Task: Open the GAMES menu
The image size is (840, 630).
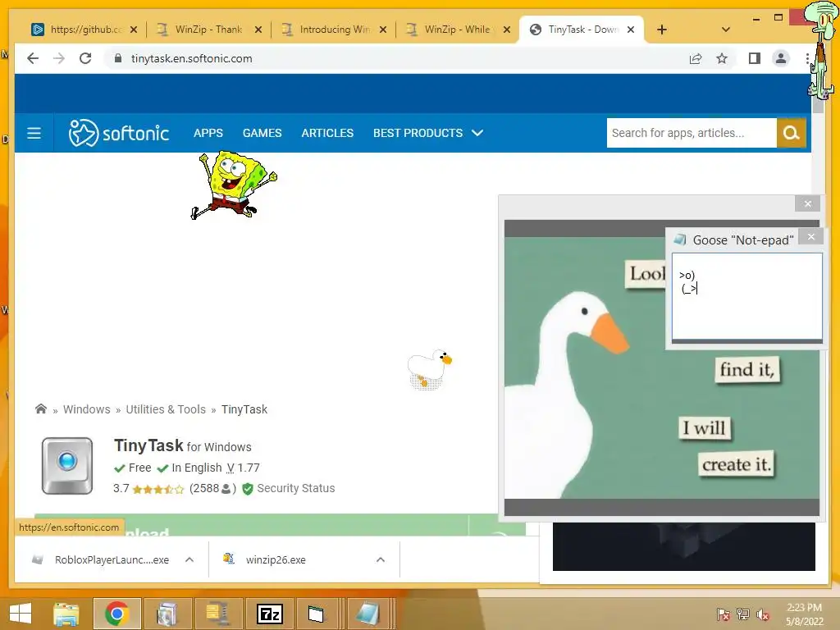Action: pyautogui.click(x=262, y=133)
